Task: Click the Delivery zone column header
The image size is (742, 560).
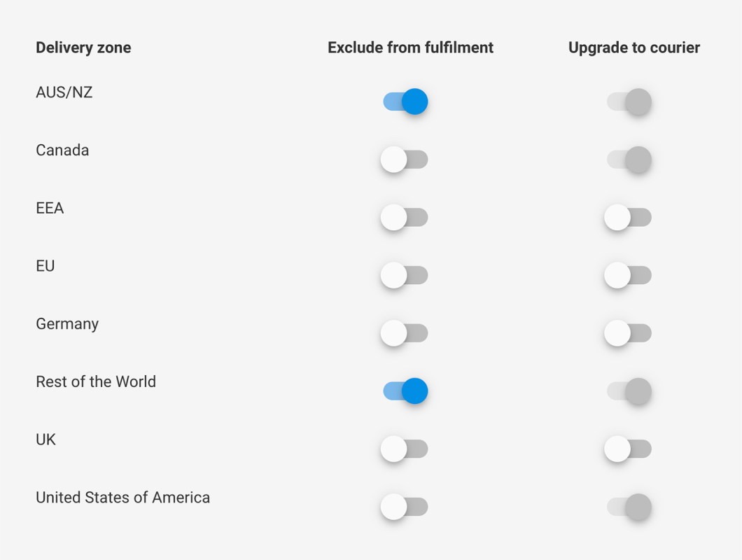Action: [84, 48]
